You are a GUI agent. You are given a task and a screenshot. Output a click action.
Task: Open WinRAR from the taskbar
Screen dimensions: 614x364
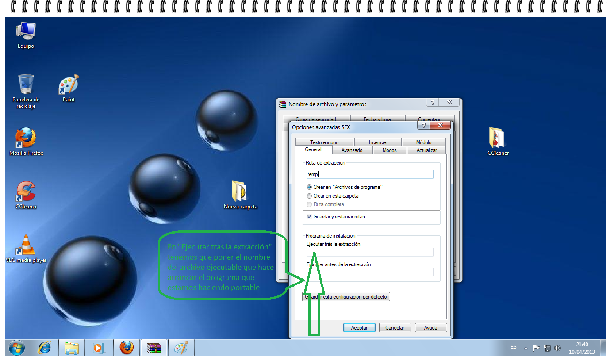coord(153,348)
